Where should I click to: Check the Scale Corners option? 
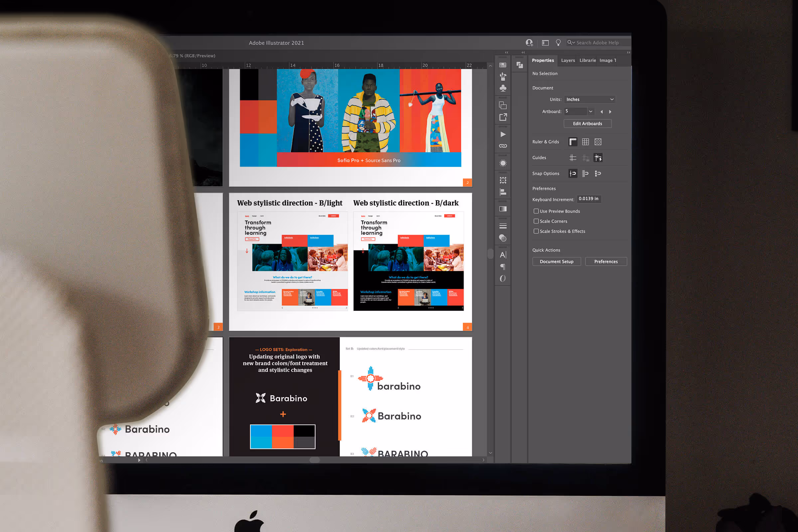point(536,221)
